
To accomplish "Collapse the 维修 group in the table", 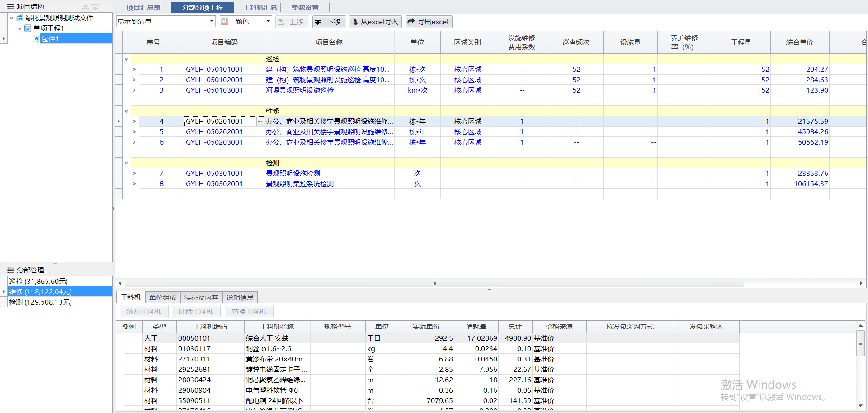I will coord(127,111).
